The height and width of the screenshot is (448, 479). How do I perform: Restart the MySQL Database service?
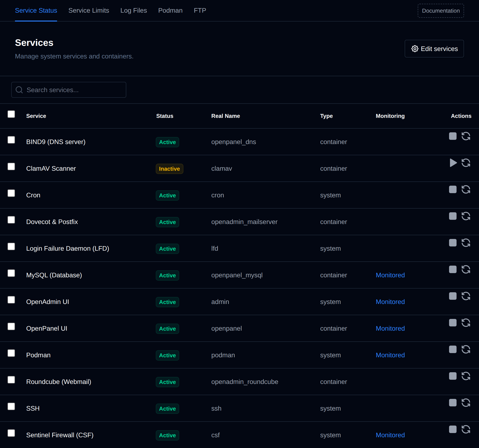[466, 269]
